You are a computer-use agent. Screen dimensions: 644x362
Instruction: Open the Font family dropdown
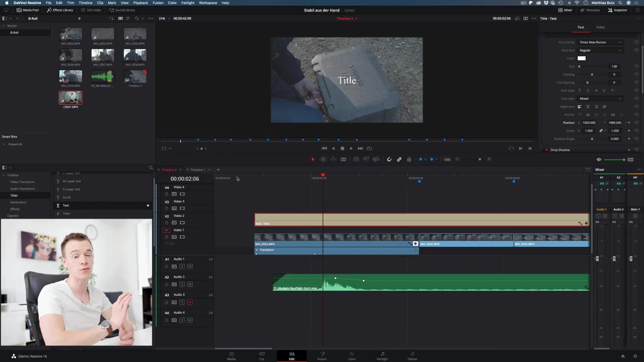[600, 42]
